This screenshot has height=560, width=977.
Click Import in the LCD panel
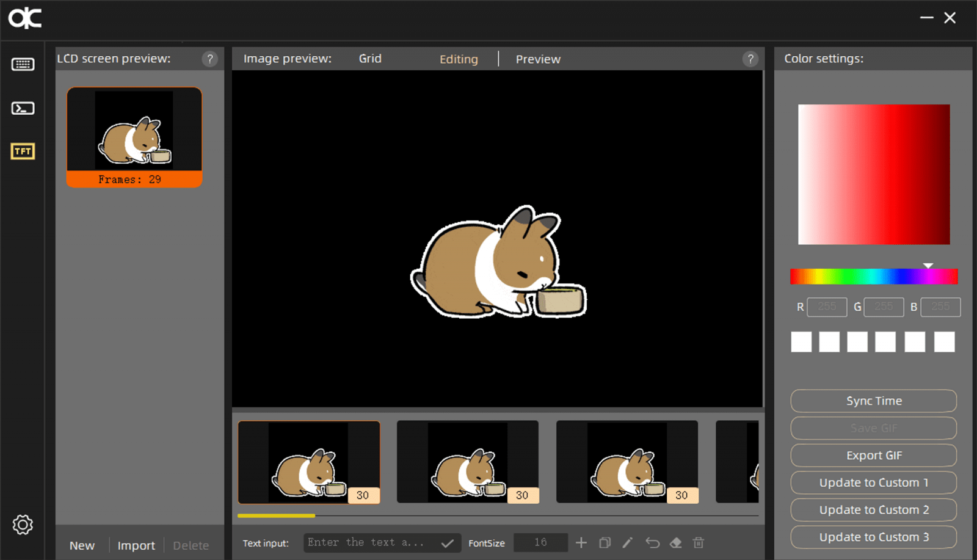(x=136, y=545)
